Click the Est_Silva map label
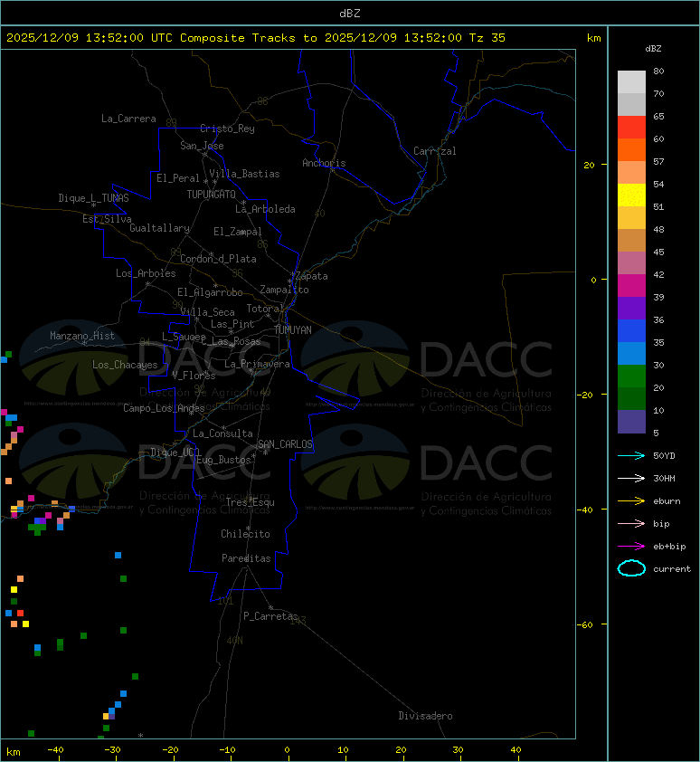The image size is (700, 762). (x=107, y=219)
